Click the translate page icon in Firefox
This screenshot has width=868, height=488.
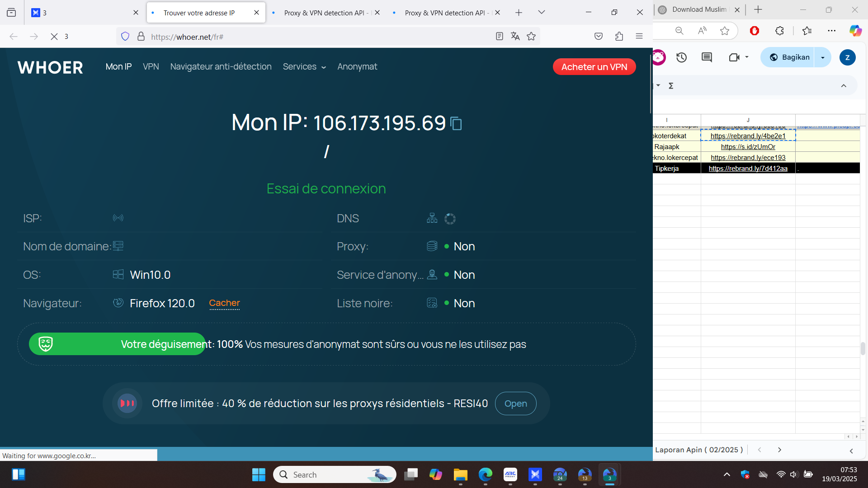tap(515, 37)
